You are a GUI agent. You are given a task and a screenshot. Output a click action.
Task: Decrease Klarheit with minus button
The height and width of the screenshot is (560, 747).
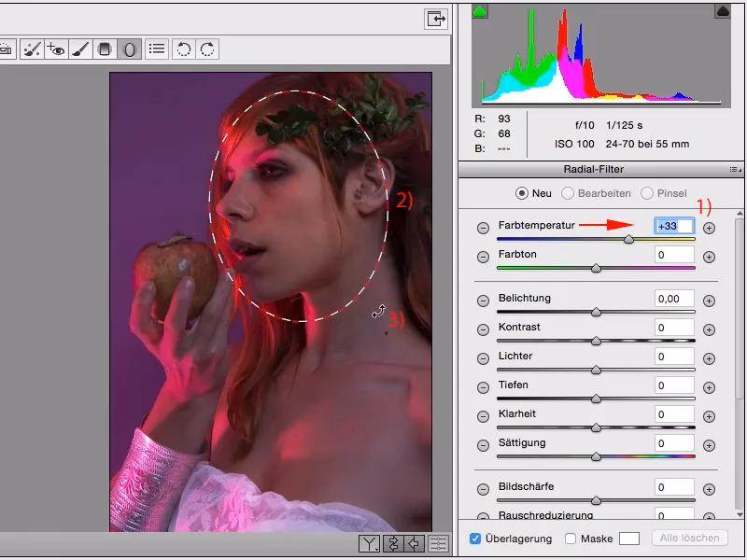483,416
